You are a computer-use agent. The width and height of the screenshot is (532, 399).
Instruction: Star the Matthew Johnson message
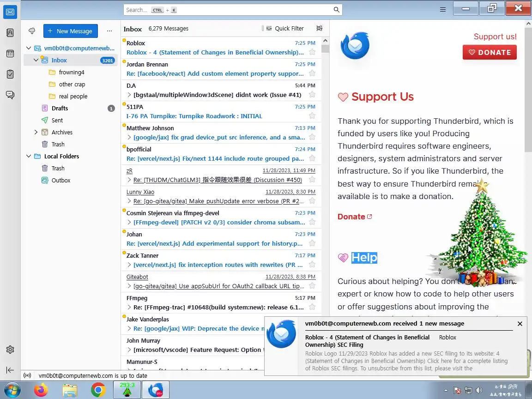coord(312,137)
